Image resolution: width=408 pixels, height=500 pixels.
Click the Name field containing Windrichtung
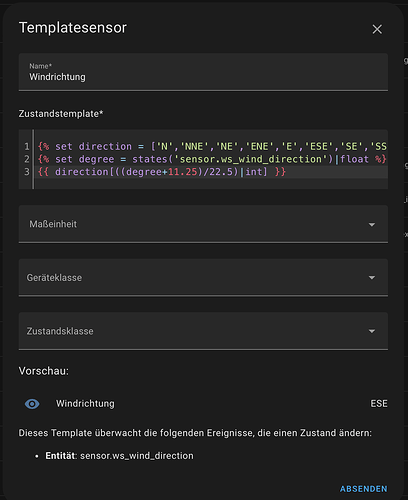pyautogui.click(x=203, y=72)
